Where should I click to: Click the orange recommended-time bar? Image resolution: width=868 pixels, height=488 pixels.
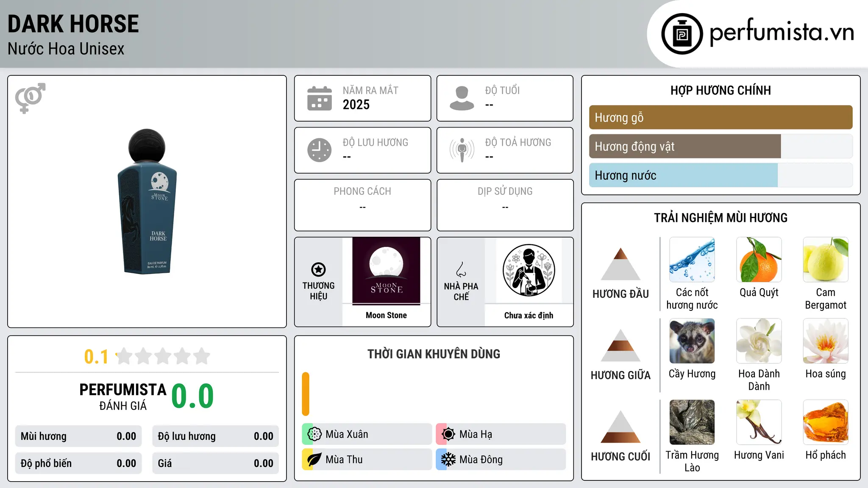306,394
